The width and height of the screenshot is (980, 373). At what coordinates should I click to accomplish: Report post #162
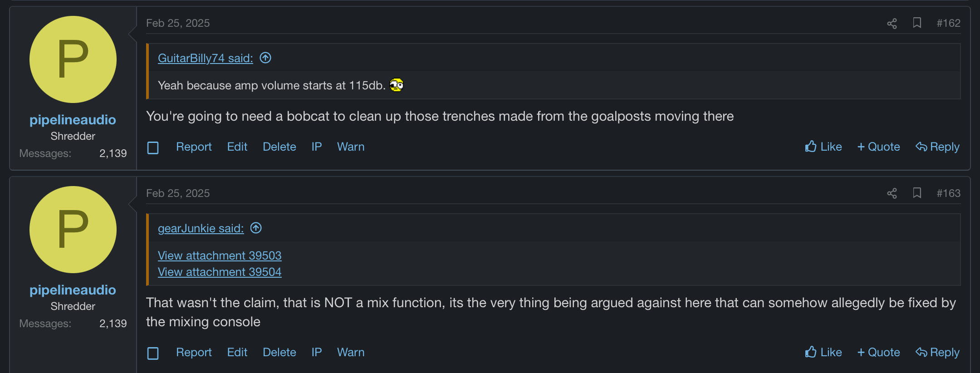(194, 147)
